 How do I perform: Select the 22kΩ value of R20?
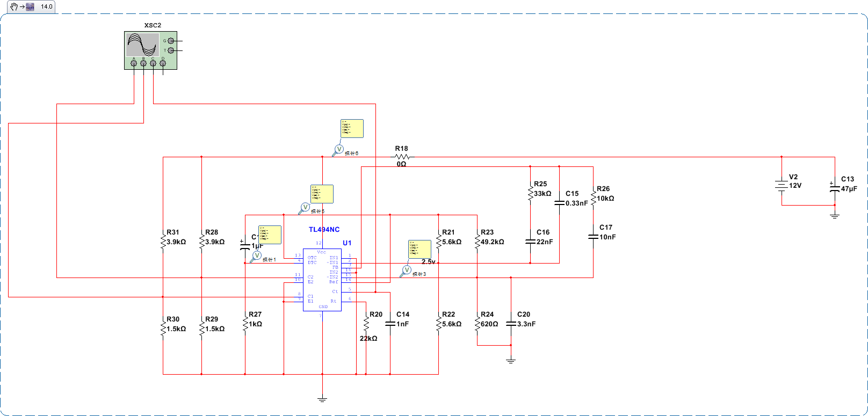click(368, 339)
